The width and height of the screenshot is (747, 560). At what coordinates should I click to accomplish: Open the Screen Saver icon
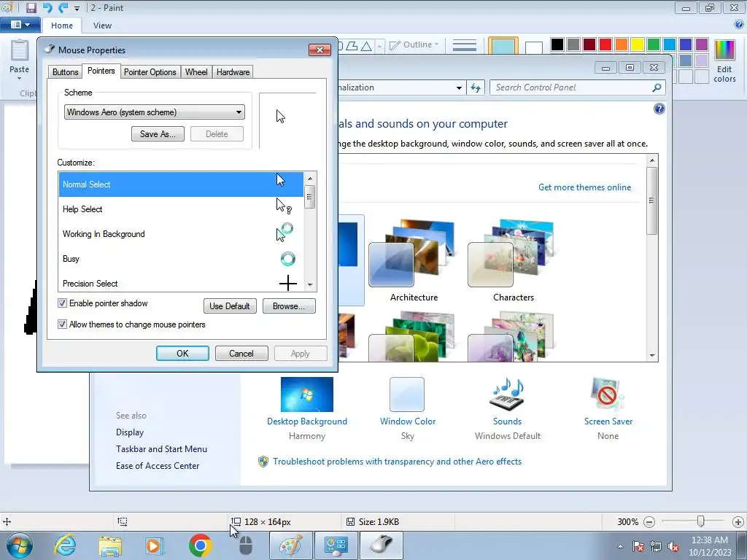coord(608,394)
